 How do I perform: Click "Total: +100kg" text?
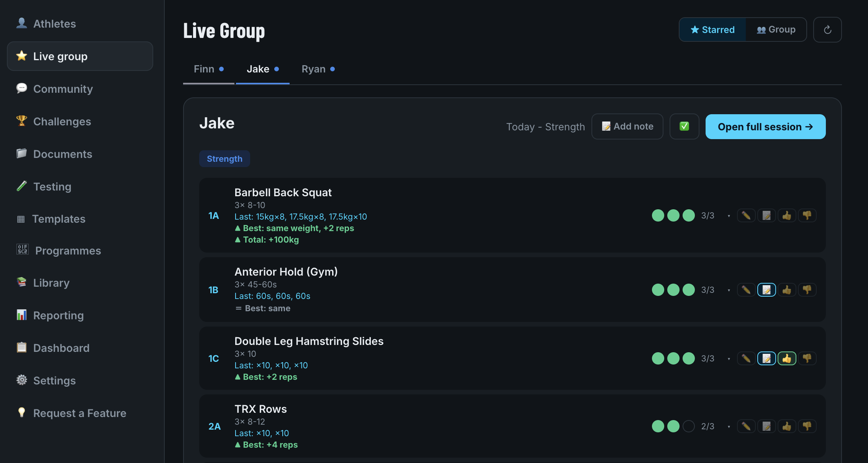[x=267, y=240]
